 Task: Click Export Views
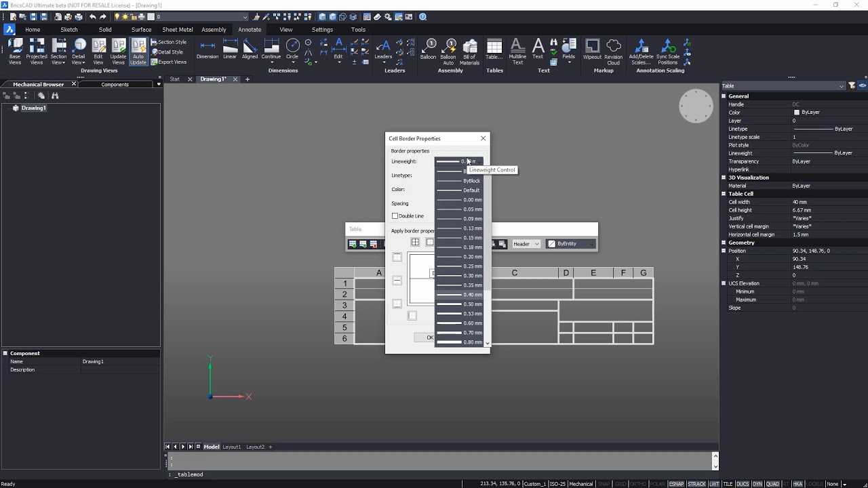tap(169, 62)
